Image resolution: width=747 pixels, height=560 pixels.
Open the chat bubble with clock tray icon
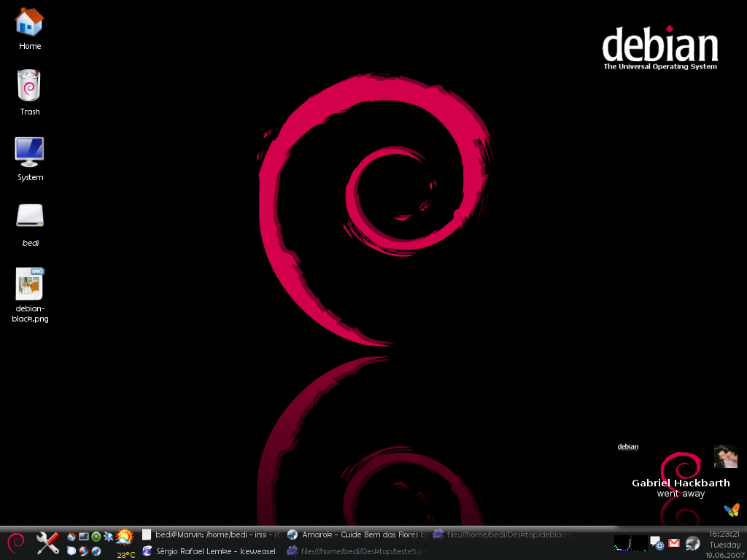[x=657, y=543]
